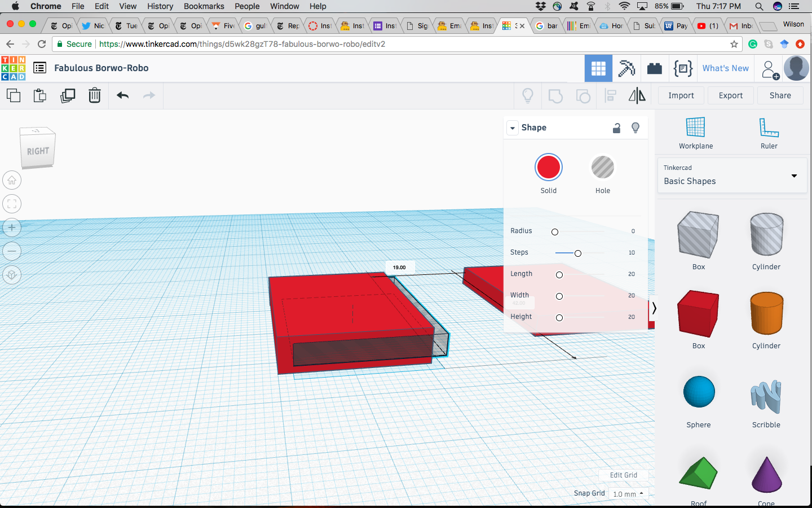Viewport: 812px width, 508px height.
Task: Set shape to Solid
Action: click(548, 168)
